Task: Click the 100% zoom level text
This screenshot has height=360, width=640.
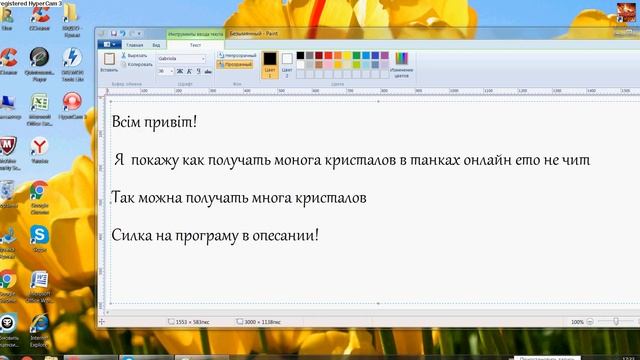Action: tap(577, 322)
